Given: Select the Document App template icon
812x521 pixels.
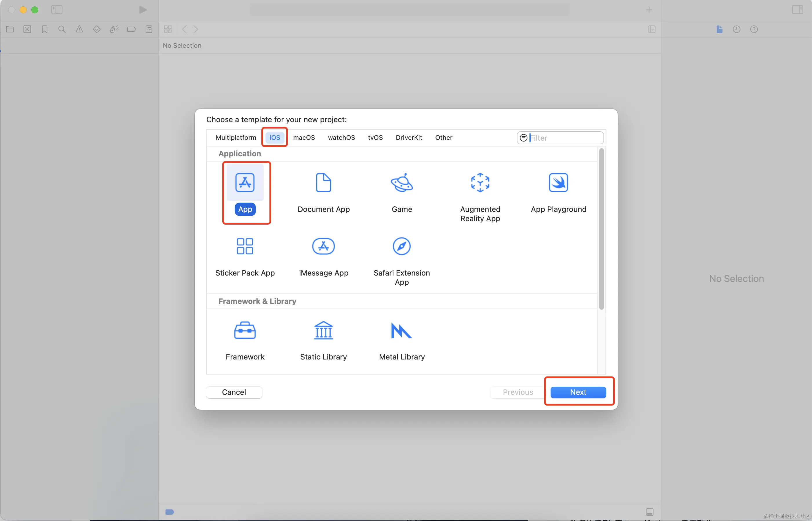Looking at the screenshot, I should [x=323, y=183].
